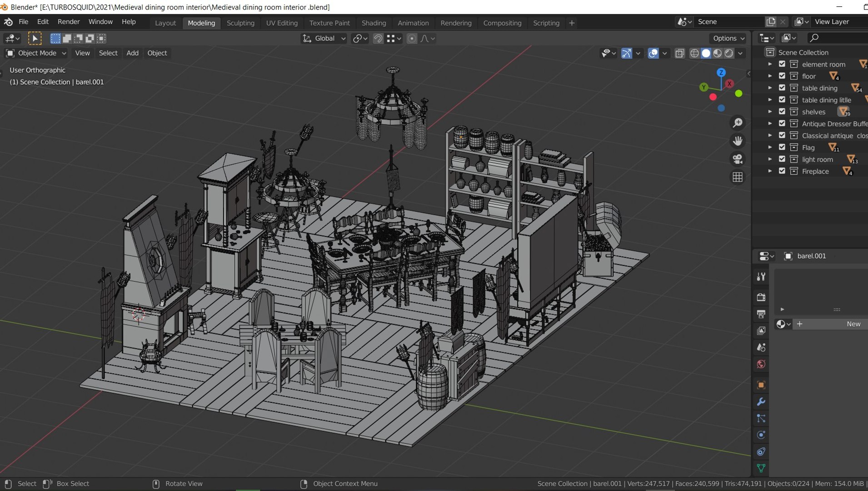Open the Physics properties tab icon
The width and height of the screenshot is (868, 491).
(761, 435)
